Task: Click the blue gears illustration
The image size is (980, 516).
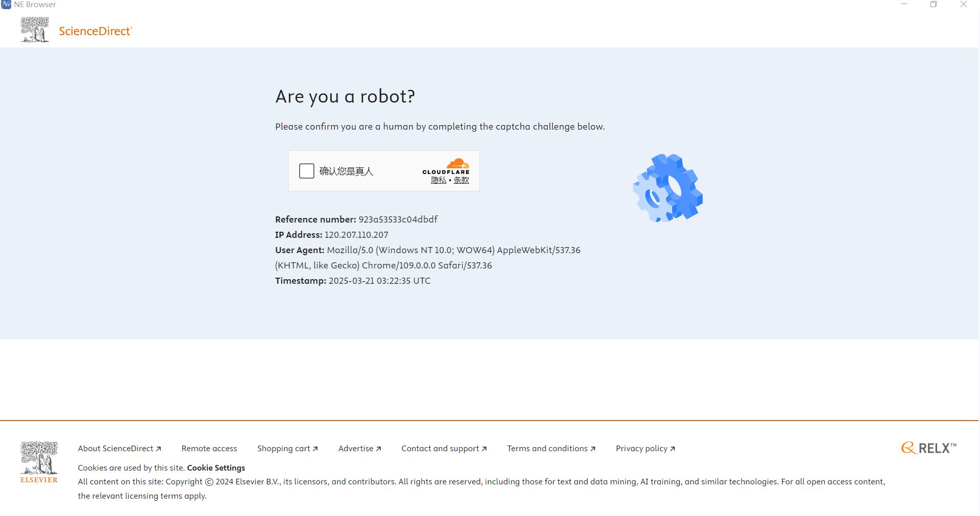Action: tap(668, 188)
